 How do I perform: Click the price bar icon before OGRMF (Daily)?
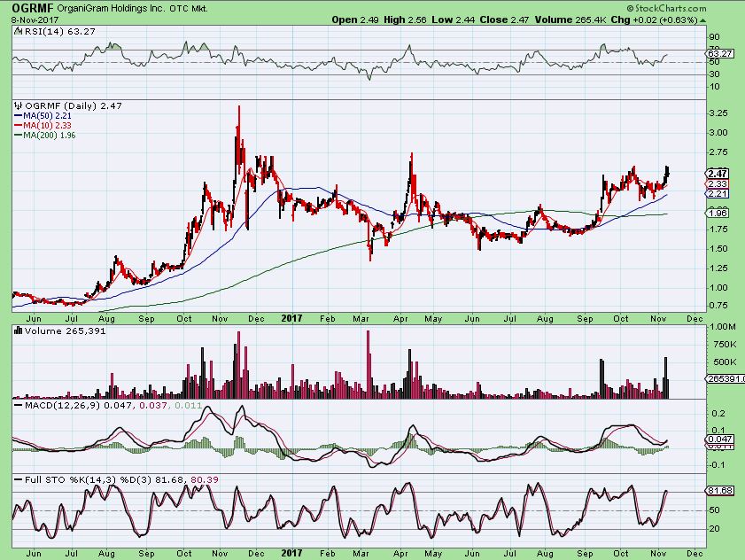[19, 105]
